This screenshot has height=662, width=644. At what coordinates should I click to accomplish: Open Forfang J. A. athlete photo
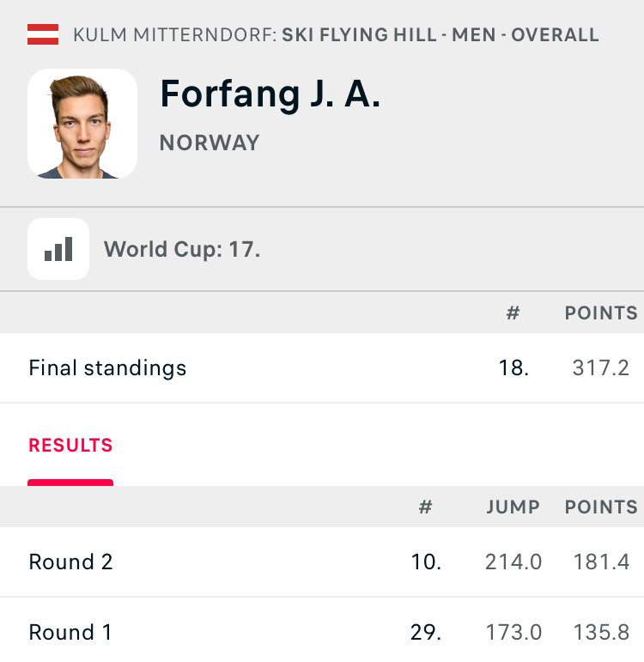click(x=82, y=124)
